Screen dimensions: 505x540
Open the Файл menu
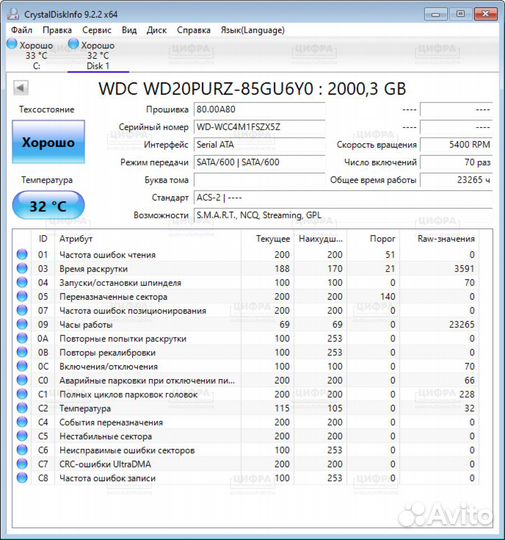[x=21, y=30]
